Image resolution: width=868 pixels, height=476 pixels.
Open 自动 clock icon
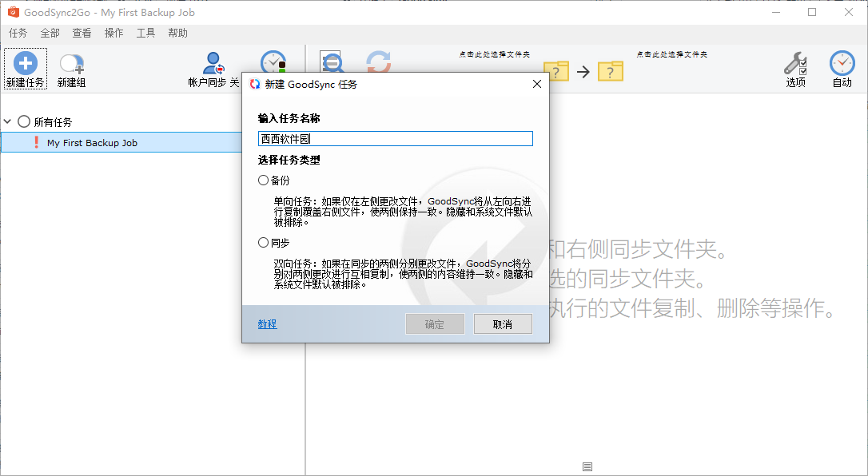842,63
